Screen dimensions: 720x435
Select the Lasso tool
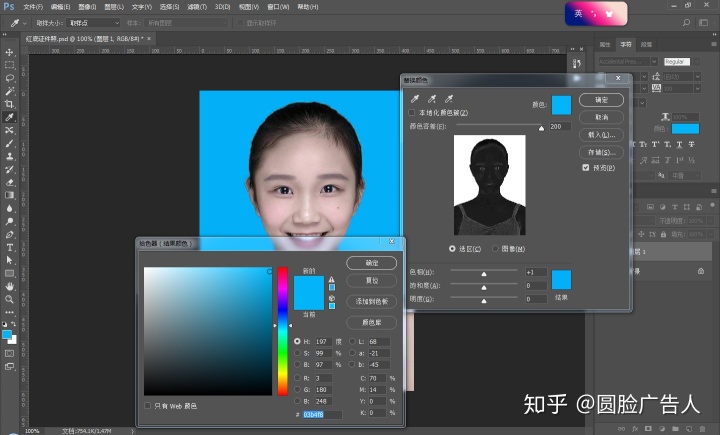click(9, 78)
